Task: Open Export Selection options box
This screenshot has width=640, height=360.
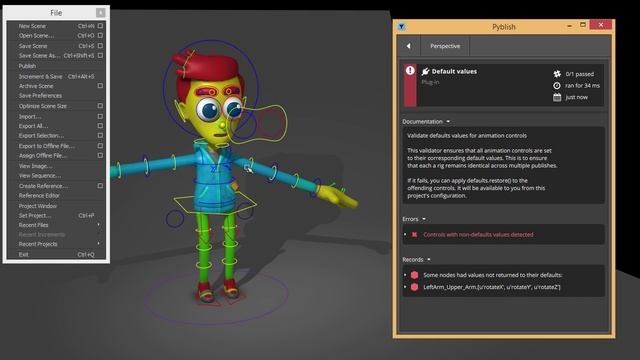Action: [100, 136]
